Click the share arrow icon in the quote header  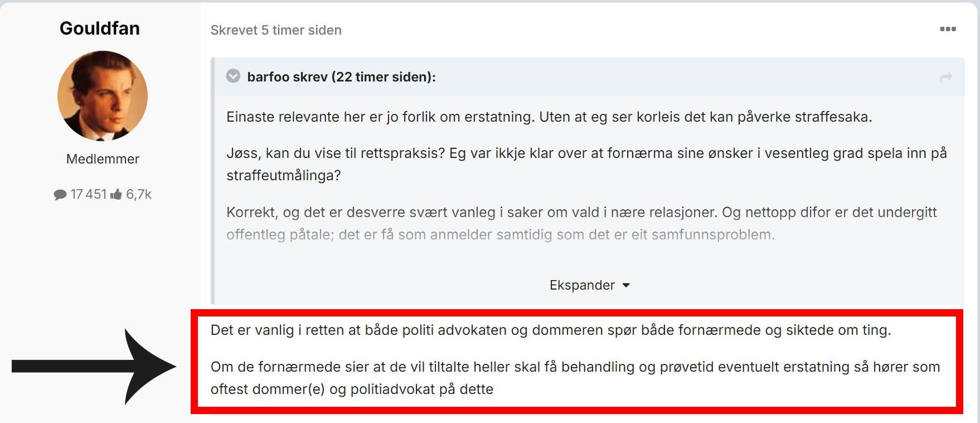pos(945,78)
